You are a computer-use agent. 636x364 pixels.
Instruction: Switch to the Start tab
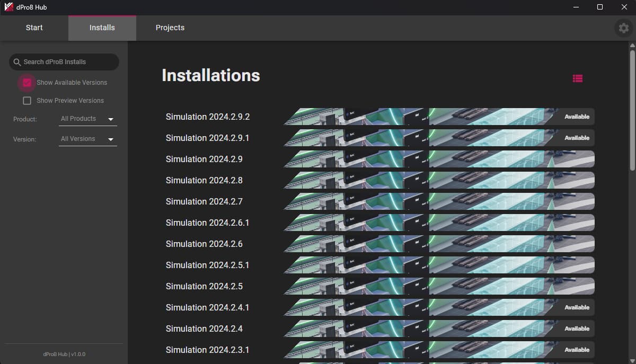(34, 28)
